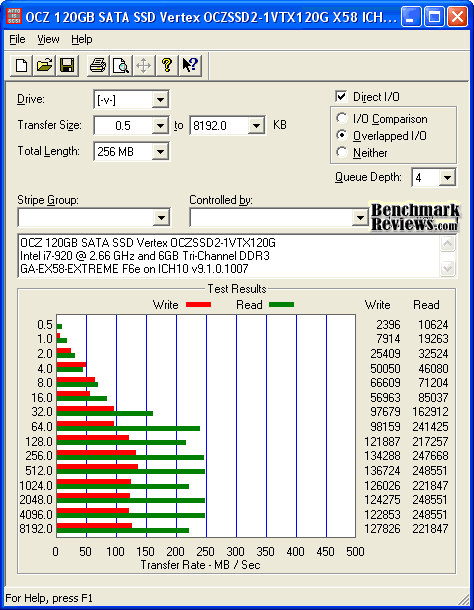The image size is (474, 610).
Task: Open the View menu
Action: coord(48,39)
